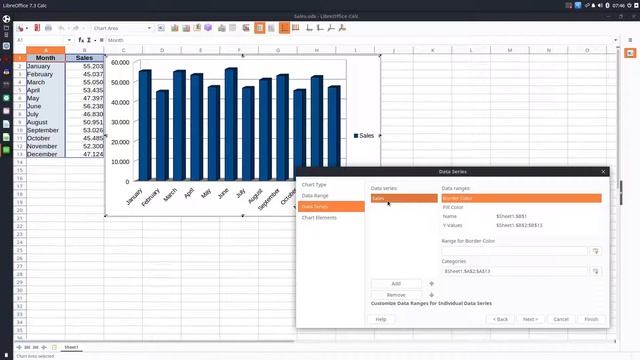
Task: Click the Format Selection icon beside the Chart Area dropdown
Action: point(161,28)
